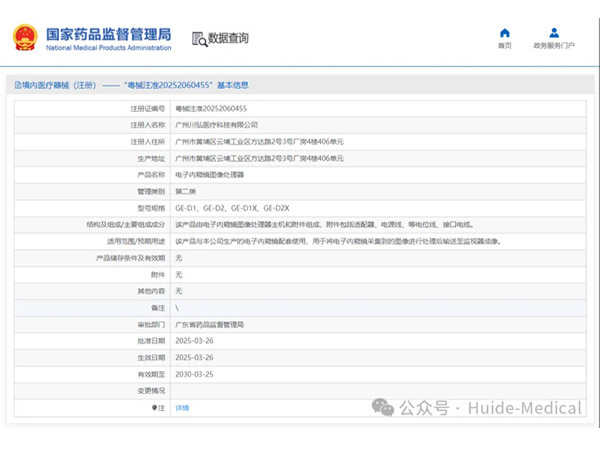Viewport: 600px width, 450px height.
Task: Open the 详情 link in the bottom row
Action: tap(182, 408)
